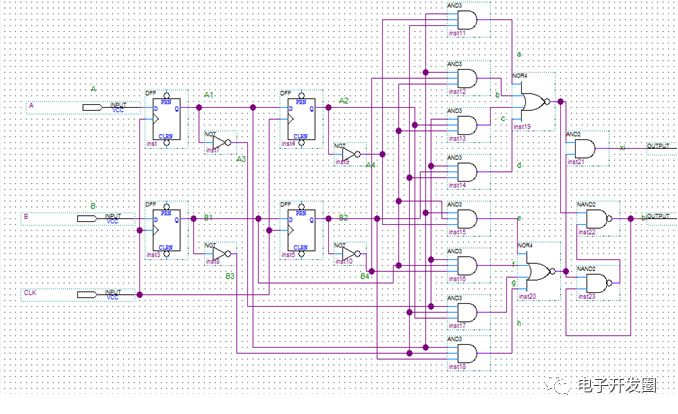Image resolution: width=678 pixels, height=414 pixels.
Task: Select the NAND2 gate inst22
Action: [599, 219]
